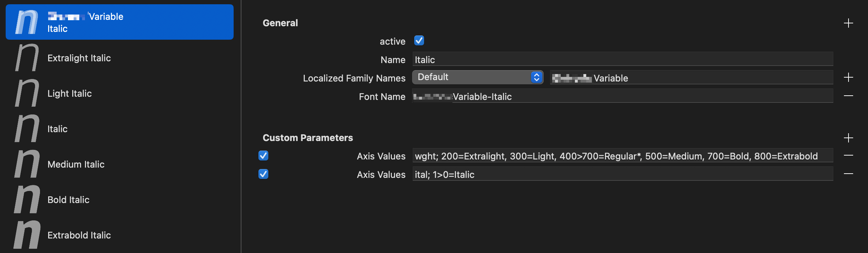868x253 pixels.
Task: Add a new Localized Family Name entry
Action: [848, 77]
